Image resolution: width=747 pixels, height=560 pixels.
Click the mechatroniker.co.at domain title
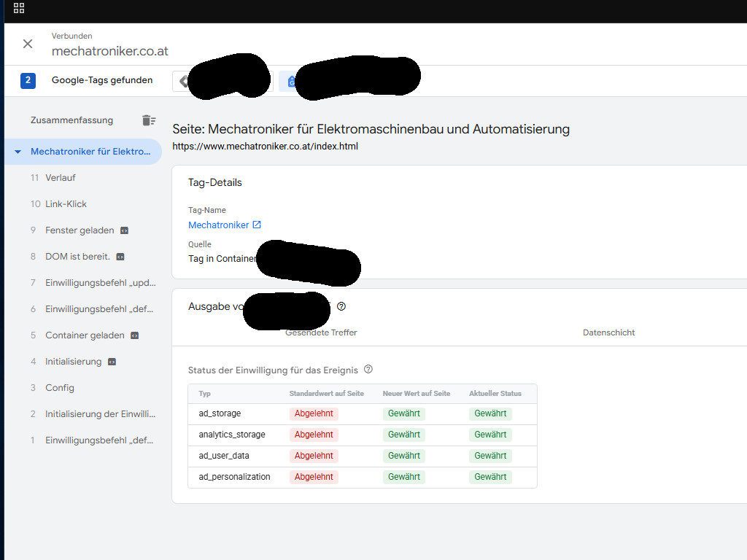point(110,51)
